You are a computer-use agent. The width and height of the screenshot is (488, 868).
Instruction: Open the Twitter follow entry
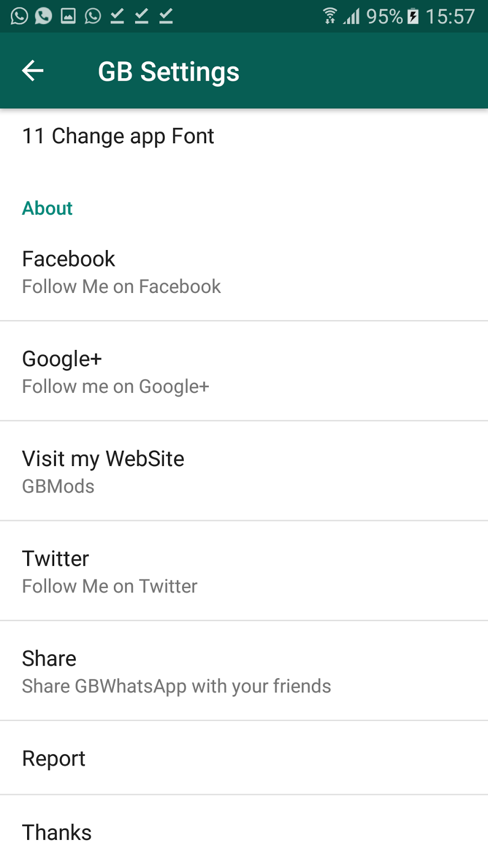point(244,571)
